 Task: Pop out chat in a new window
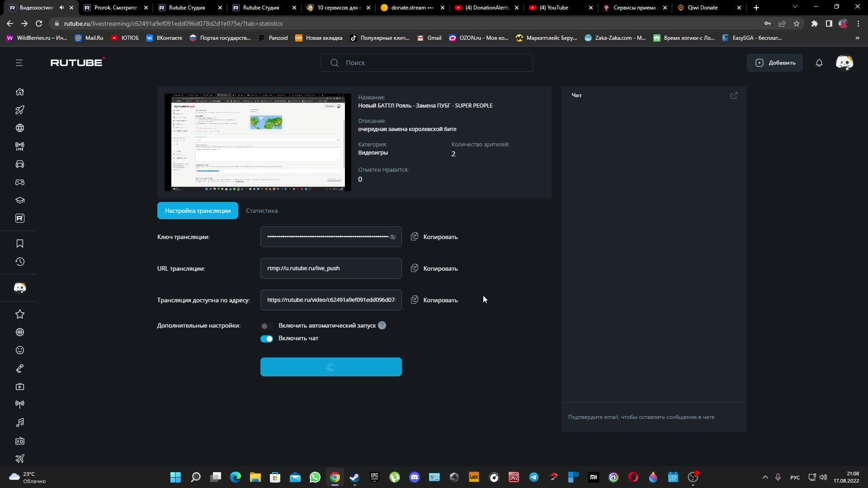point(734,95)
